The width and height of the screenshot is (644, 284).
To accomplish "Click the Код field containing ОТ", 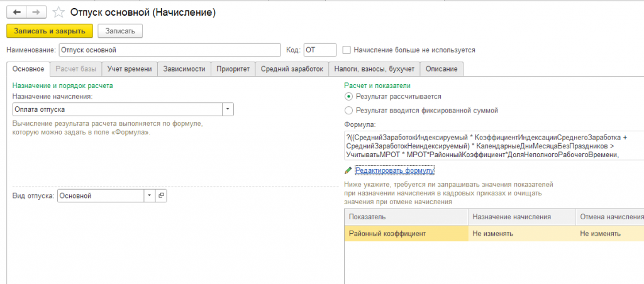I will (319, 50).
